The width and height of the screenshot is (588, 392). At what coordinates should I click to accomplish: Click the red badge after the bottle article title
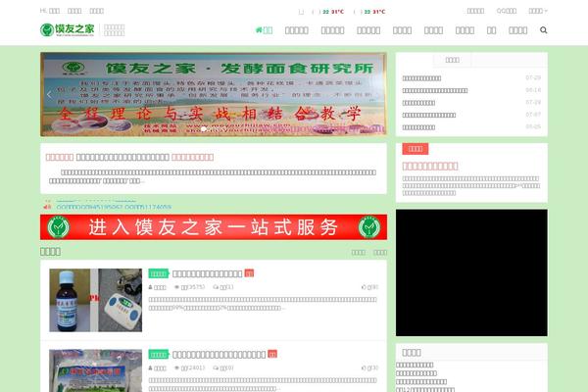(x=249, y=273)
